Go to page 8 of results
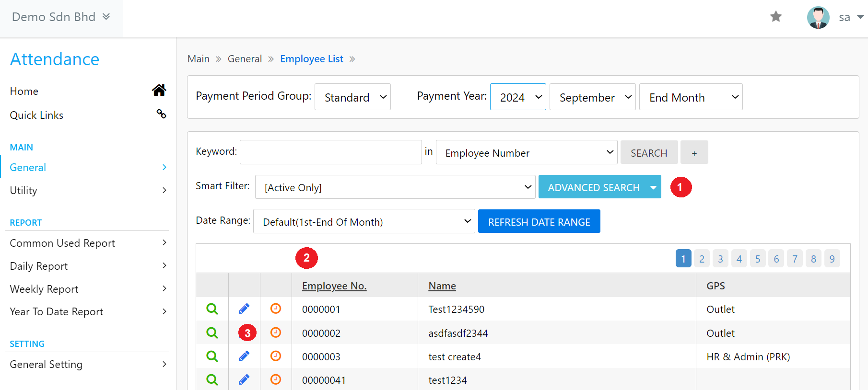The height and width of the screenshot is (390, 868). point(813,259)
